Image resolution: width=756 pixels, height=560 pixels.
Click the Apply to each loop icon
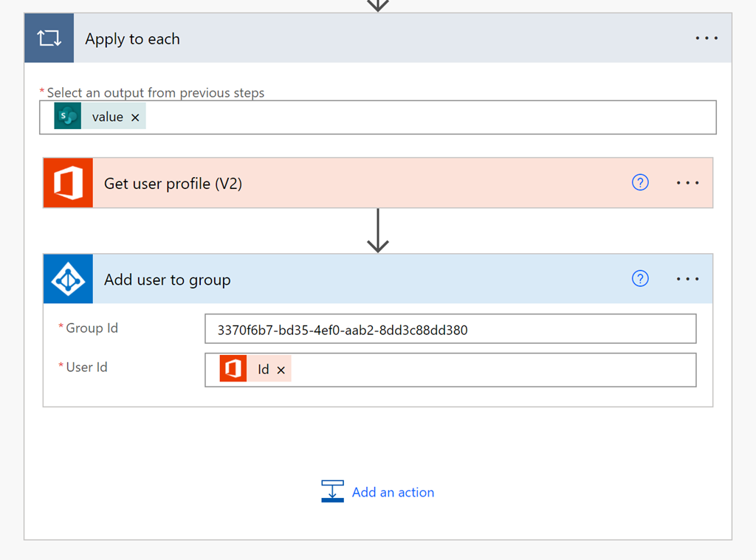(x=49, y=38)
